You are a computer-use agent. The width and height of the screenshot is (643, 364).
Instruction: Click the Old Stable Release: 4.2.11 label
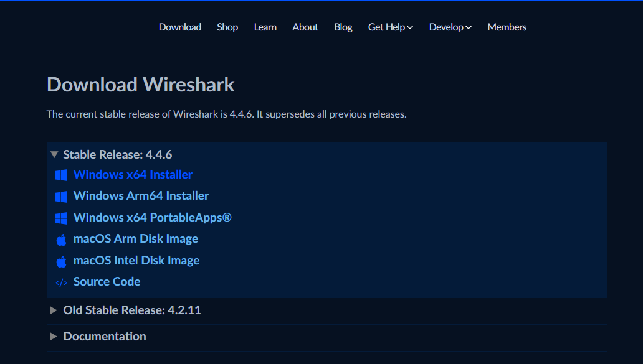pos(132,310)
